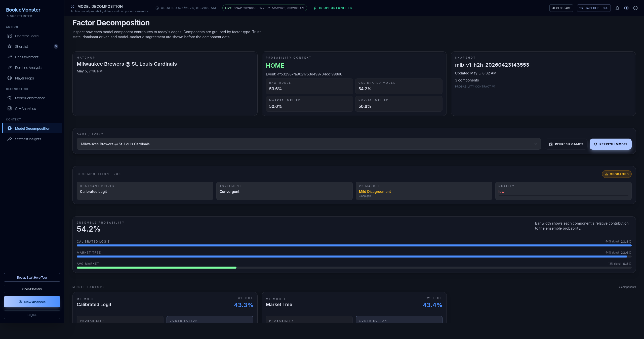Click the snapshot ID mlb_v1_h2h_20260423143553

pos(492,65)
